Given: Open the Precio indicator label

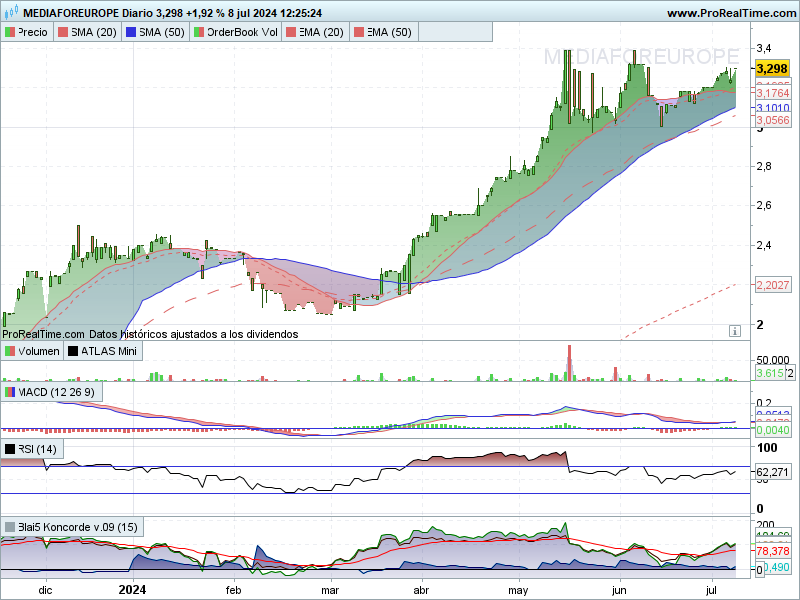Looking at the screenshot, I should 27,32.
